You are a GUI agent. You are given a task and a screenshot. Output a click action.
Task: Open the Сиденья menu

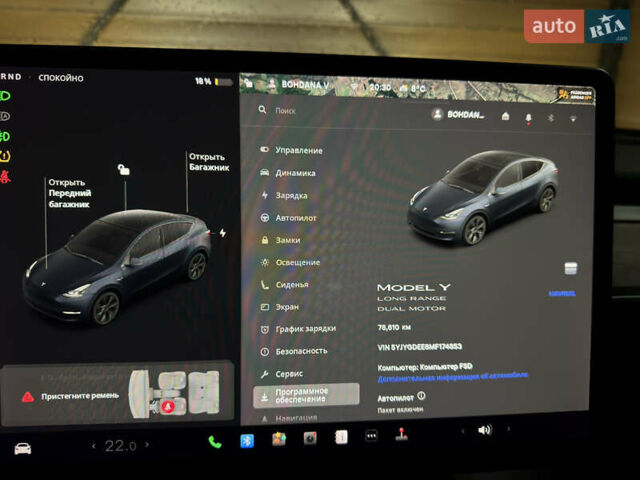tap(284, 284)
